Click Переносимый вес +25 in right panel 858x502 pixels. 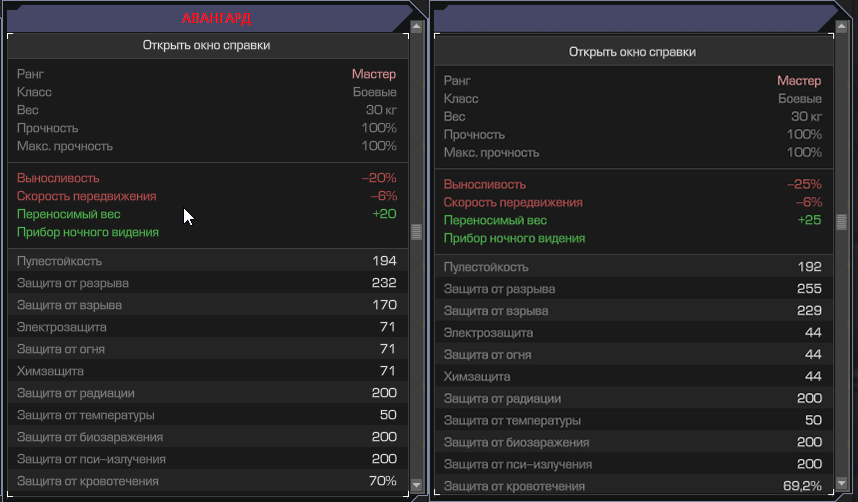point(634,220)
